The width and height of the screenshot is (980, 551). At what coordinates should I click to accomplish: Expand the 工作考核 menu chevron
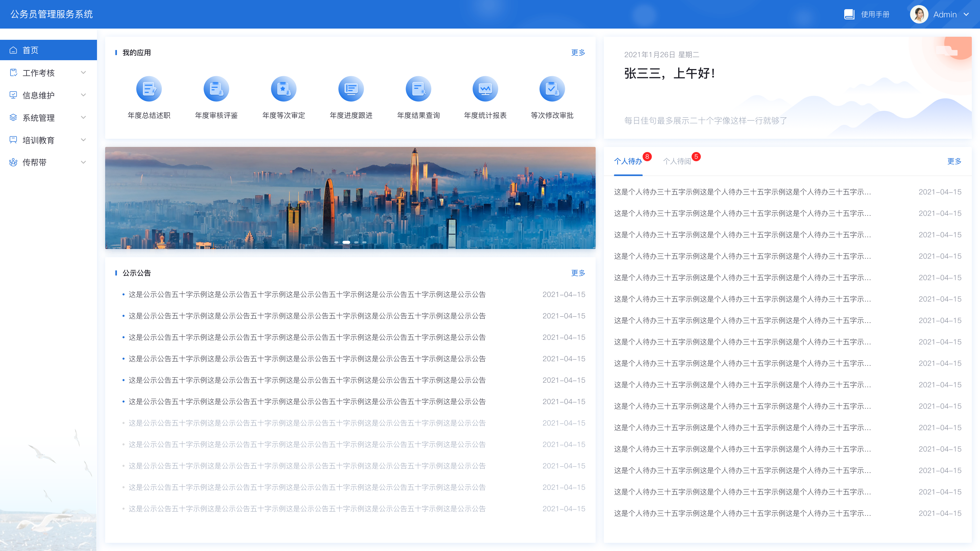[83, 72]
